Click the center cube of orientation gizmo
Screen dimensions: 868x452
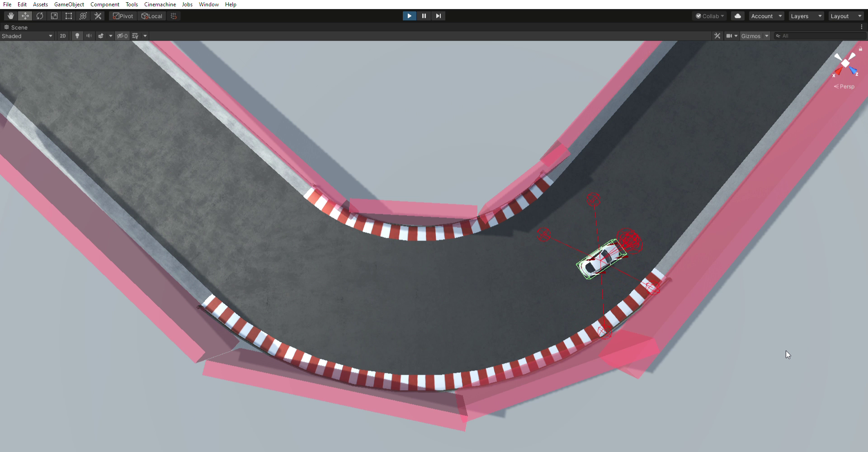click(x=845, y=64)
